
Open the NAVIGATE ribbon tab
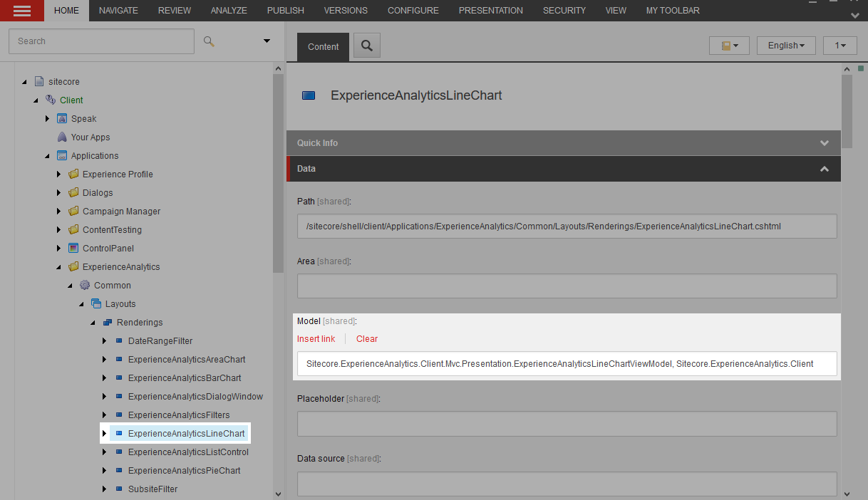[118, 11]
